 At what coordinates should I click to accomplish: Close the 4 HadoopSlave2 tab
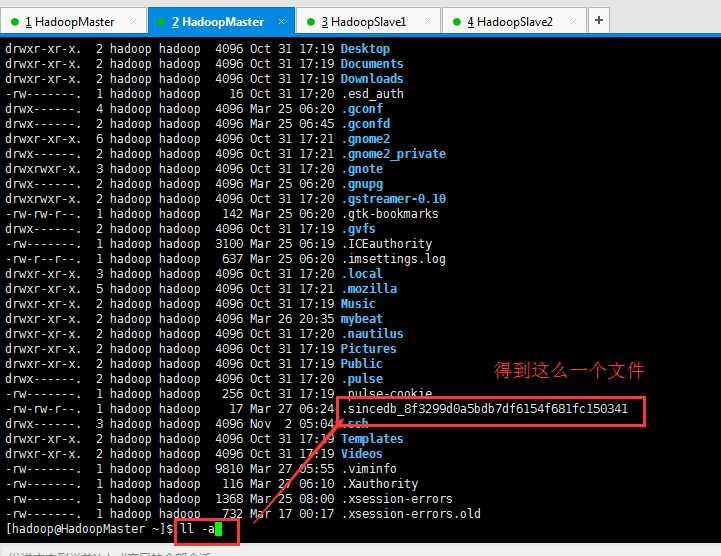573,21
